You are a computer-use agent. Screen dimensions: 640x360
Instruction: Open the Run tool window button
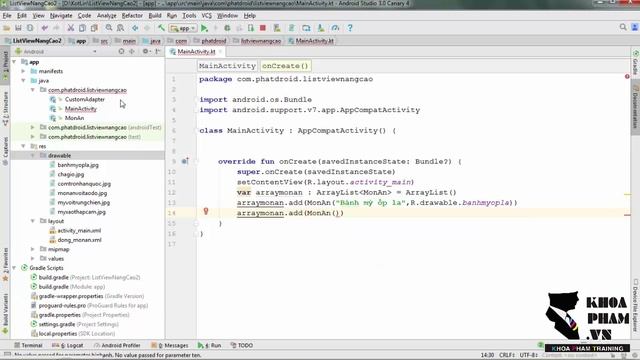209,345
